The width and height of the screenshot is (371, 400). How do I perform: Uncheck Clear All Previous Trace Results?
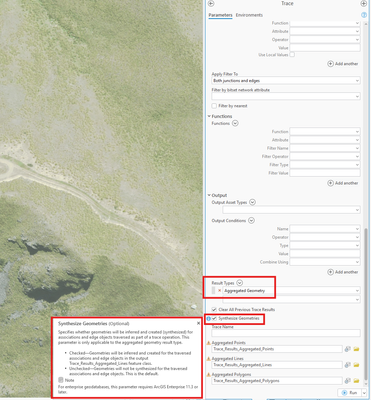[x=214, y=310]
